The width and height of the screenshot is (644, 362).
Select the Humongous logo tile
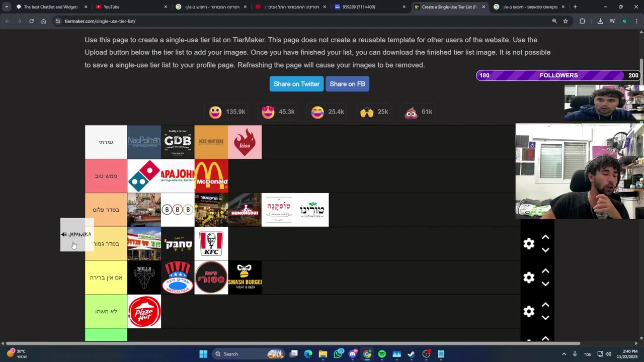click(245, 210)
